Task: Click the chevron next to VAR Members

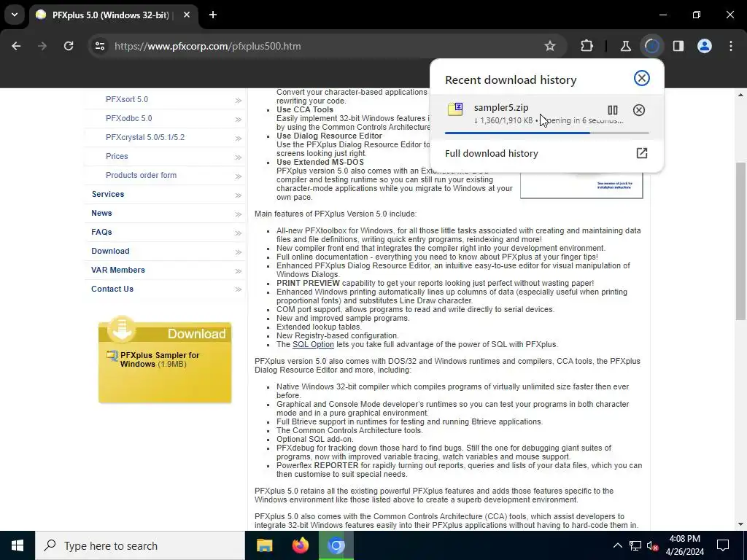Action: pyautogui.click(x=239, y=271)
